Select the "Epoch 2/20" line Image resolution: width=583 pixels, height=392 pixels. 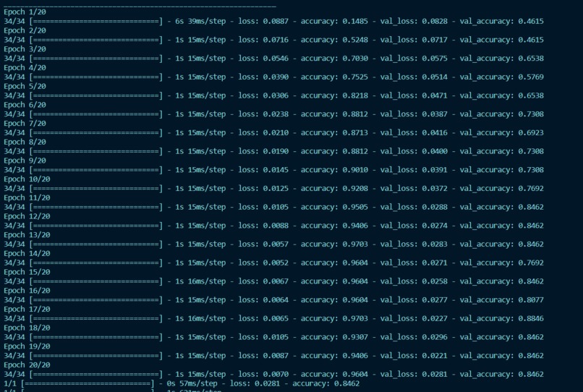pyautogui.click(x=25, y=30)
